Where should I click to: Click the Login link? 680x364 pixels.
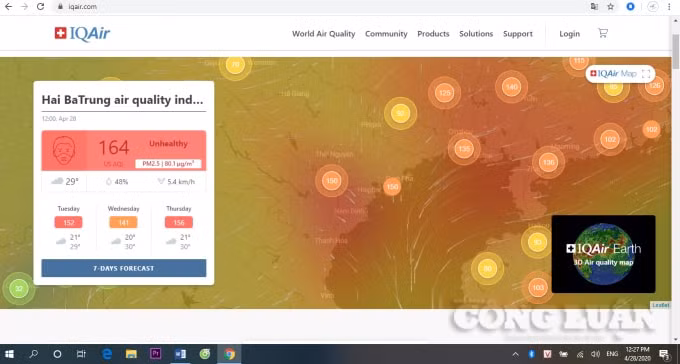click(x=569, y=34)
